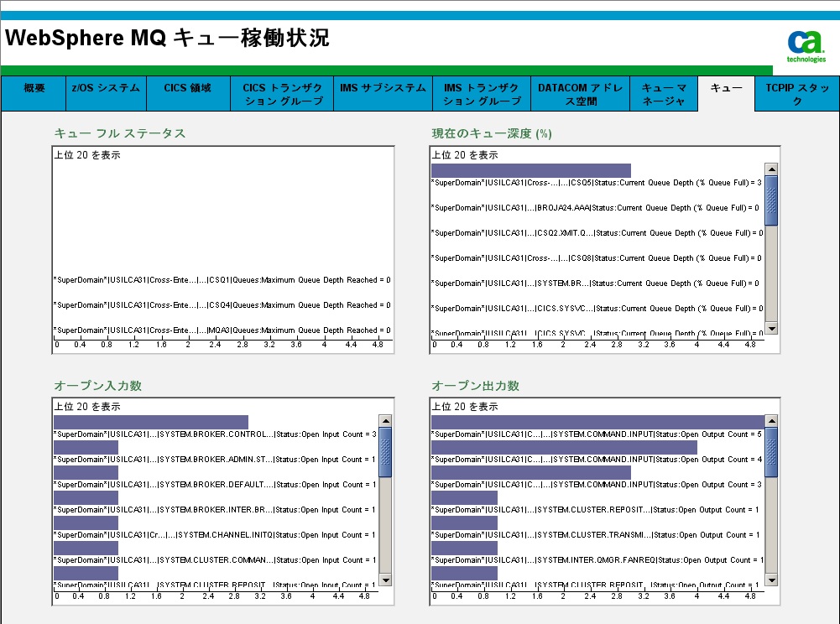This screenshot has height=624, width=840.
Task: Select the CICS トランザクション グループ tab
Action: pyautogui.click(x=283, y=94)
